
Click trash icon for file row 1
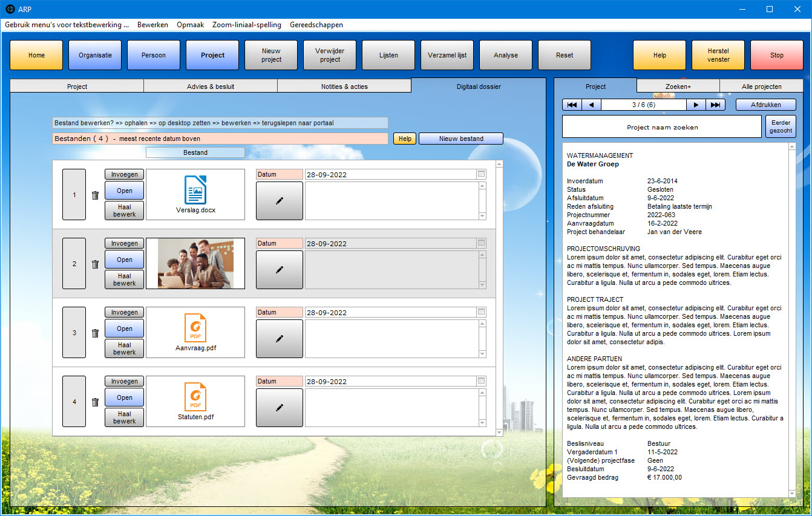pos(95,195)
